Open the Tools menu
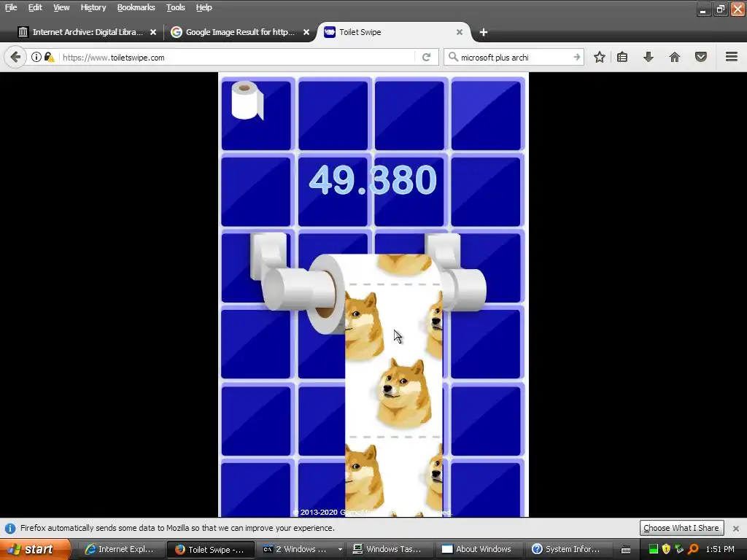This screenshot has width=747, height=560. click(x=175, y=7)
